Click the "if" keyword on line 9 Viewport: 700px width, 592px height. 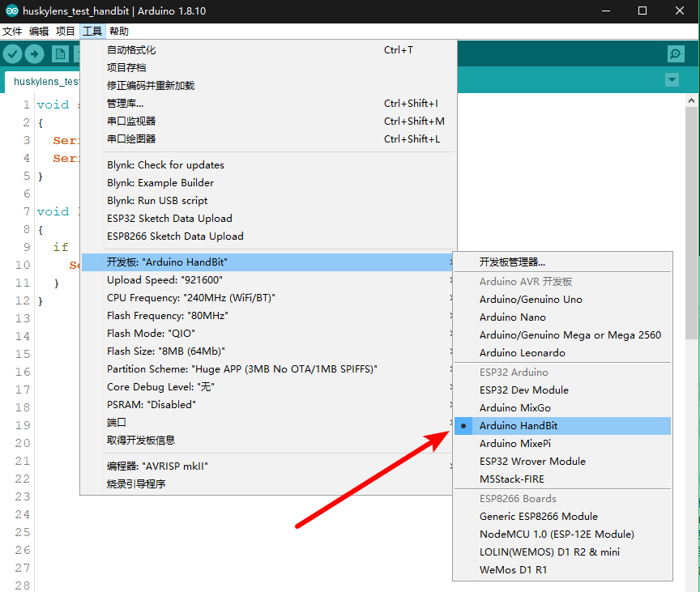61,247
